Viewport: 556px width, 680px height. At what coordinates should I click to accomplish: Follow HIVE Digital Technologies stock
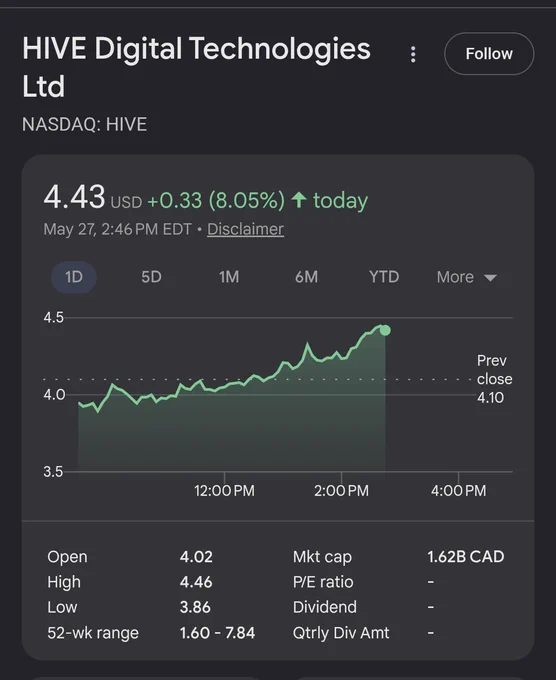489,54
